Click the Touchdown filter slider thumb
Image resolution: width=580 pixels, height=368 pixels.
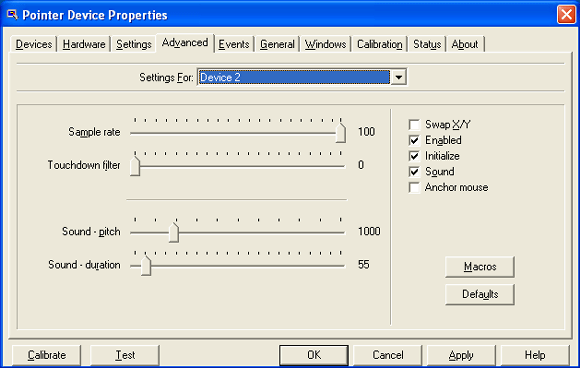tap(135, 166)
